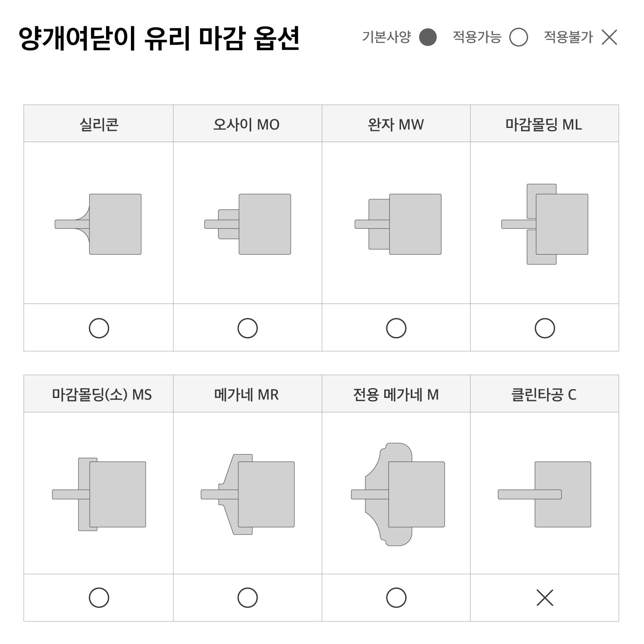Viewport: 644px width, 644px height.
Task: Click the 클린타공 C profile diagram
Action: tap(545, 494)
